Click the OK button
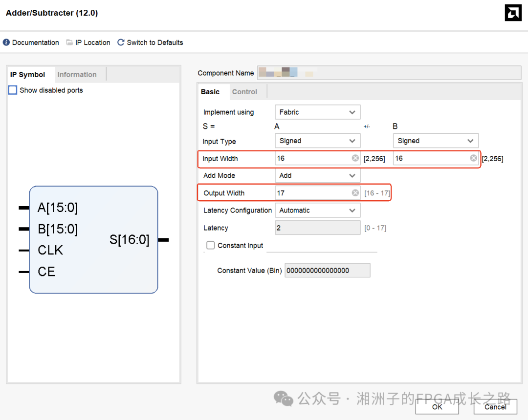 click(x=437, y=407)
